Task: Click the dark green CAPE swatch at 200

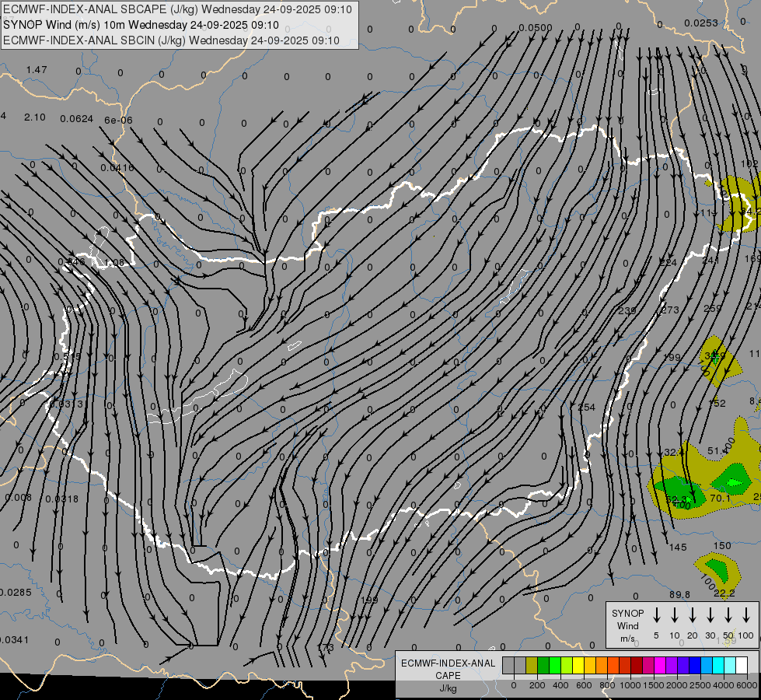Action: coord(543,666)
